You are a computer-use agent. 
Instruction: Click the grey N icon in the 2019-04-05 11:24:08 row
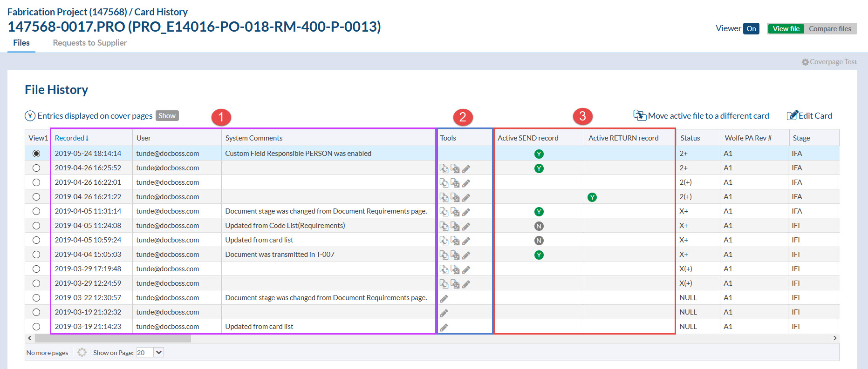pos(539,226)
